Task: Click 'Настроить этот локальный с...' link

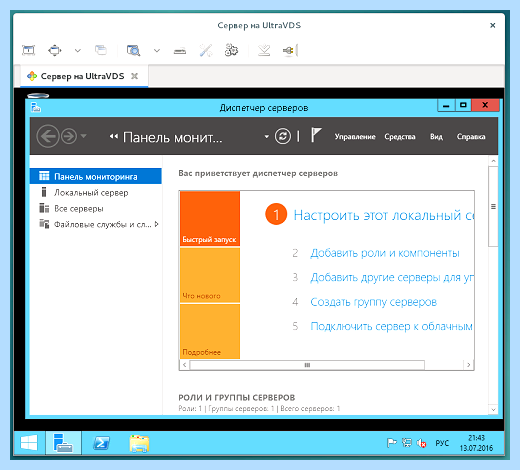Action: pyautogui.click(x=383, y=215)
